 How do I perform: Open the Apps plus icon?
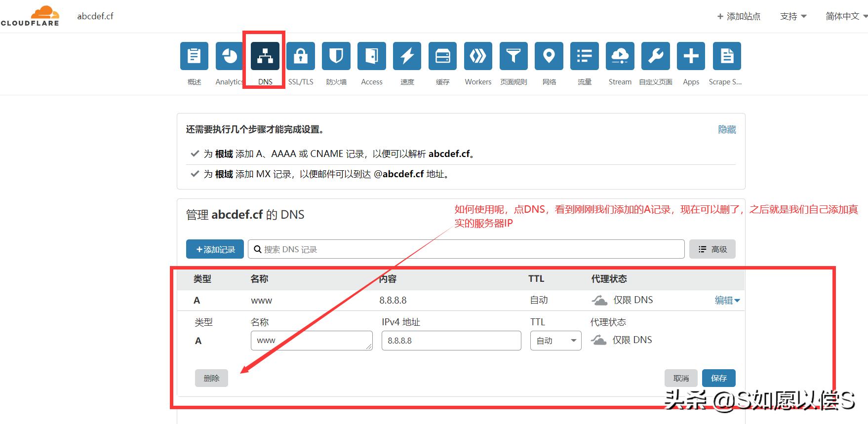(691, 56)
